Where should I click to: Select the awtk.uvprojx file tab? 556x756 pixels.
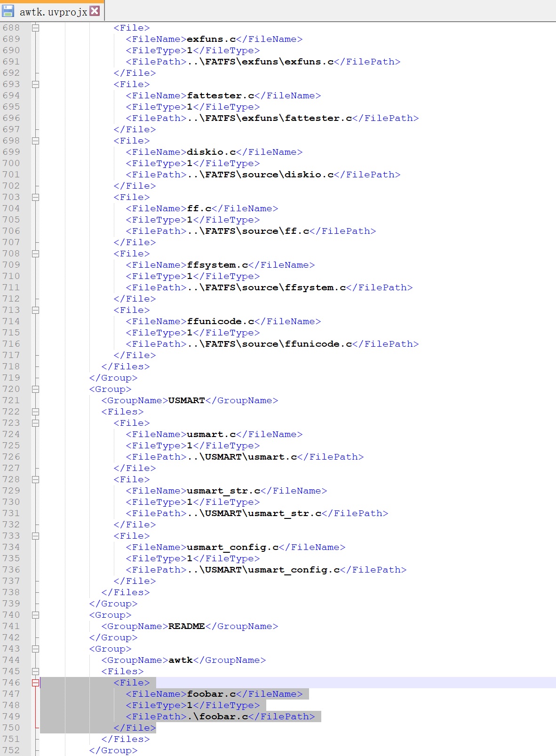tap(52, 11)
